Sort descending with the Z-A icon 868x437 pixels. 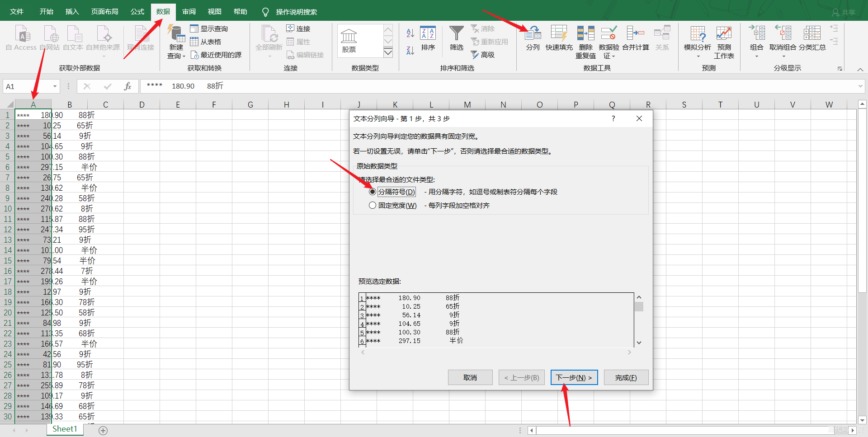click(x=410, y=51)
